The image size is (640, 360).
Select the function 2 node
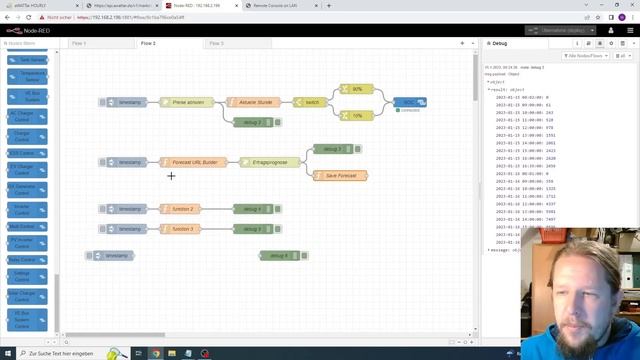coord(180,209)
